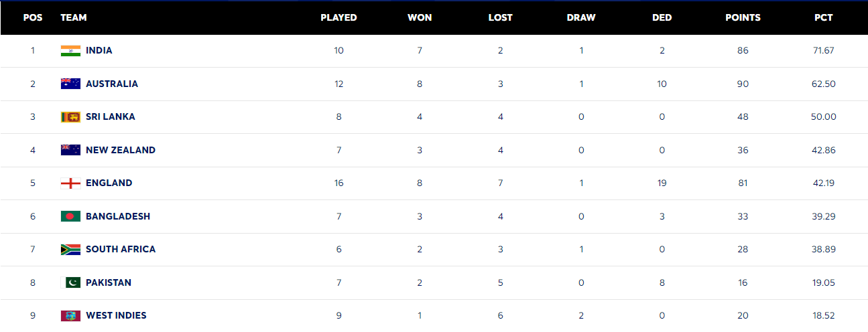Click England's points value 81
This screenshot has height=332, width=868.
(x=743, y=183)
